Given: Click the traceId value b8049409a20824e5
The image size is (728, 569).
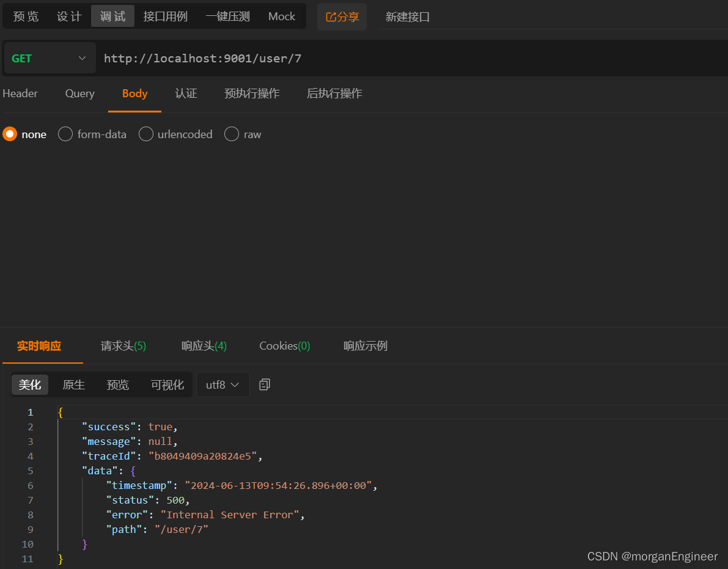Looking at the screenshot, I should (202, 456).
